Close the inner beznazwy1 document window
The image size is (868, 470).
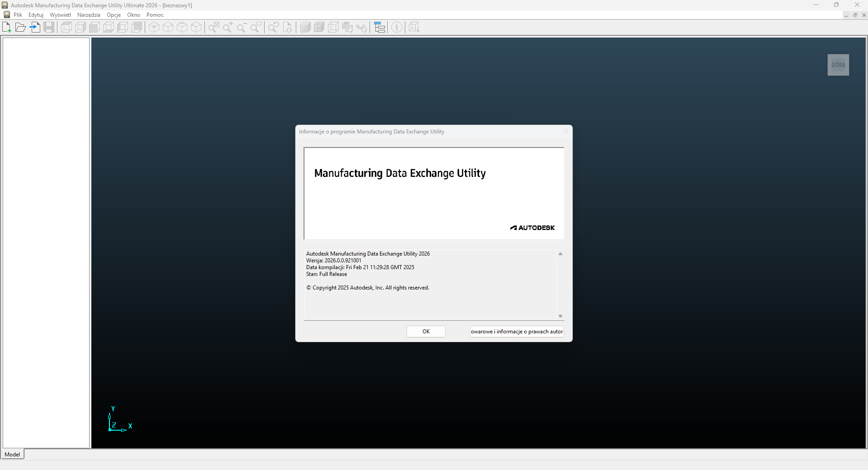[x=863, y=15]
